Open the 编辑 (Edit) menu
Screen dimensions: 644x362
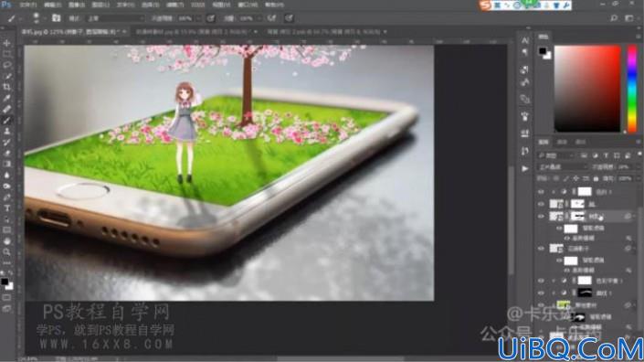click(52, 5)
